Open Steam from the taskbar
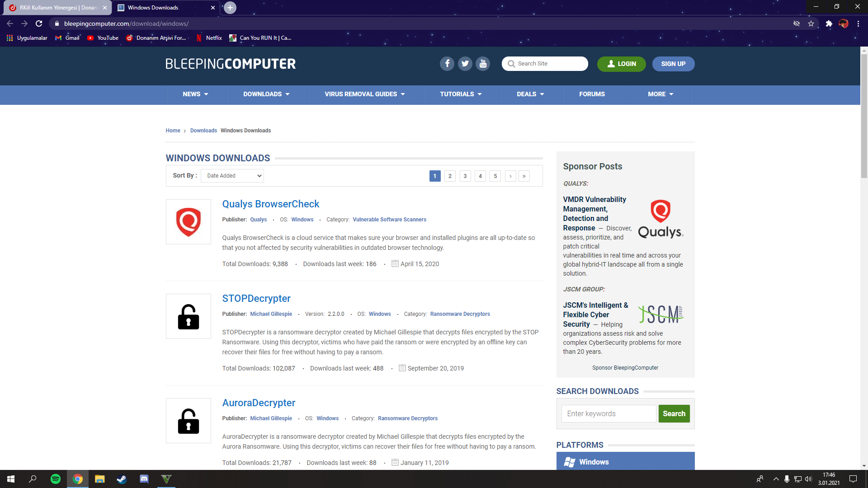868x488 pixels. click(122, 479)
